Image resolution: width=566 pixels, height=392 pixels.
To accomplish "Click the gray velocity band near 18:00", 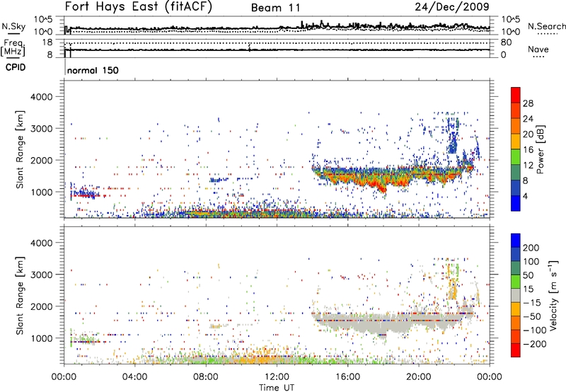I will point(383,323).
